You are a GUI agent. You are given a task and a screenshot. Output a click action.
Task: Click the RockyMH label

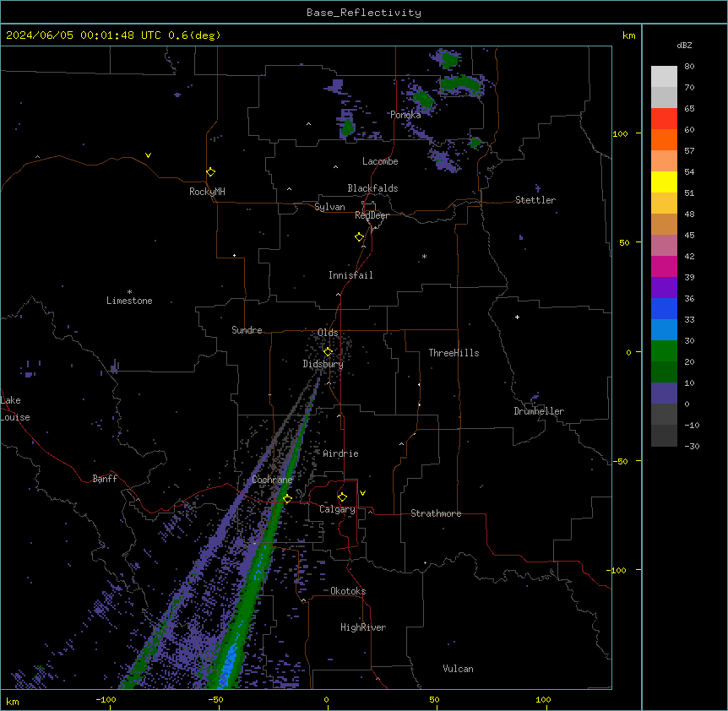click(x=207, y=192)
